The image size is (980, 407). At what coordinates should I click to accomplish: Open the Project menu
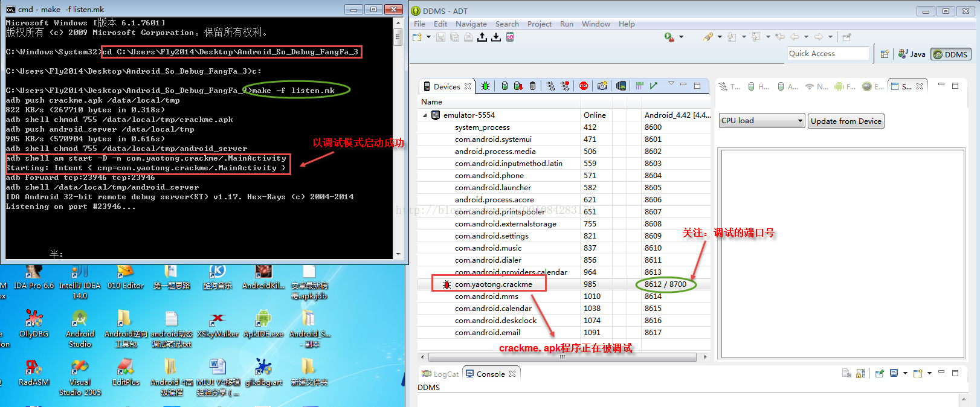(x=540, y=24)
